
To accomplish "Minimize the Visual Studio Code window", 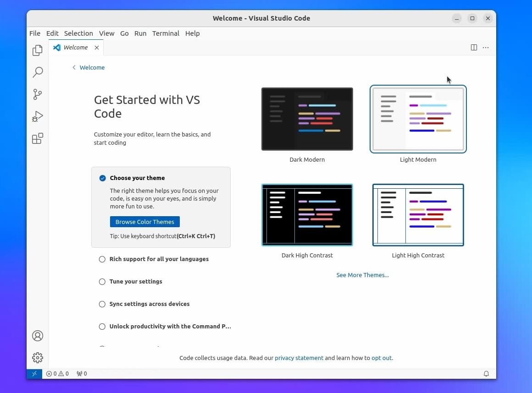I will tap(457, 18).
